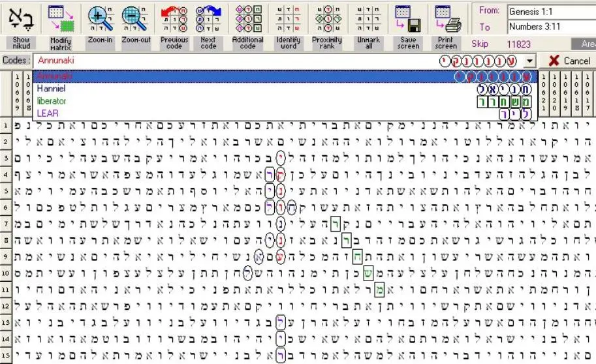The image size is (596, 364).
Task: Click row number 6 header
Action: [6, 207]
